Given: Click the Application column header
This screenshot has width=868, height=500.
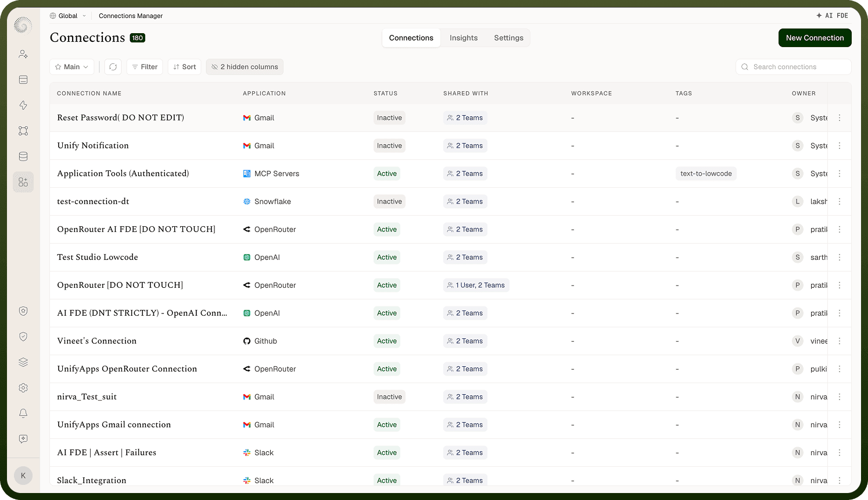Looking at the screenshot, I should [264, 94].
